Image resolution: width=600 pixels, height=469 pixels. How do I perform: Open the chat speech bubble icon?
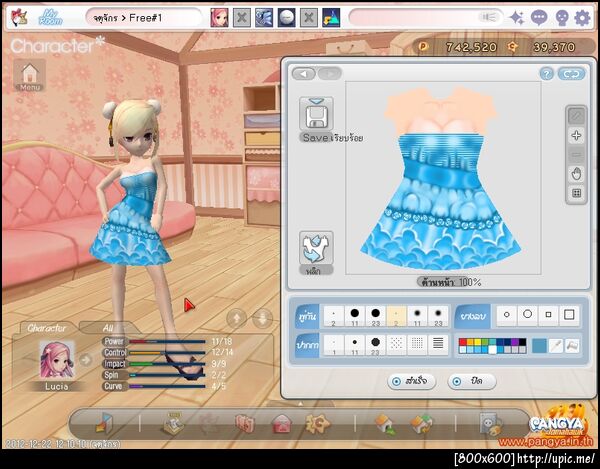[539, 18]
